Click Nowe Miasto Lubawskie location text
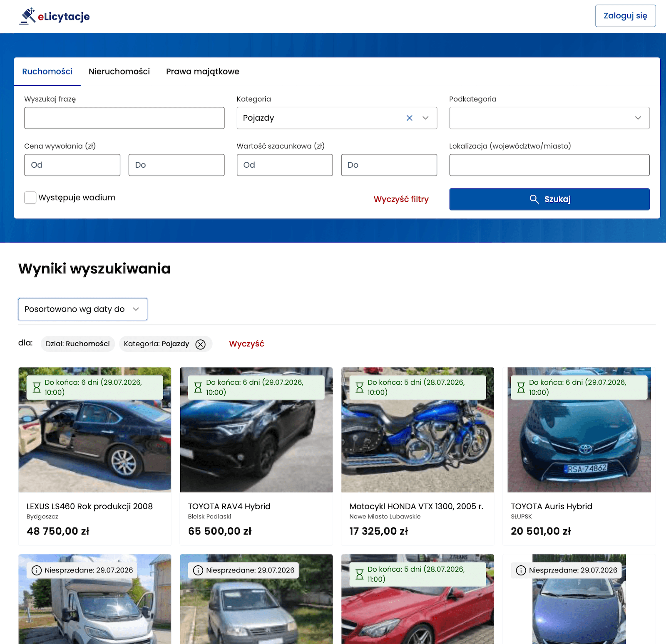This screenshot has width=666, height=644. point(385,517)
